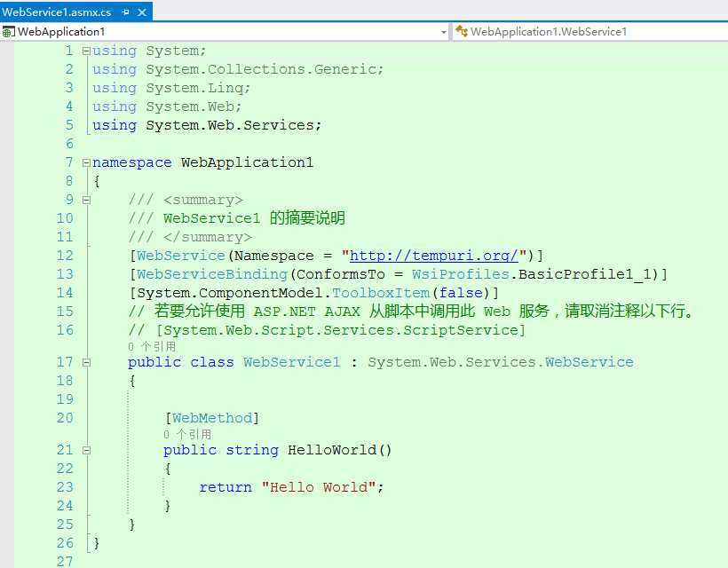Click the false keyword on line 14

pyautogui.click(x=461, y=293)
